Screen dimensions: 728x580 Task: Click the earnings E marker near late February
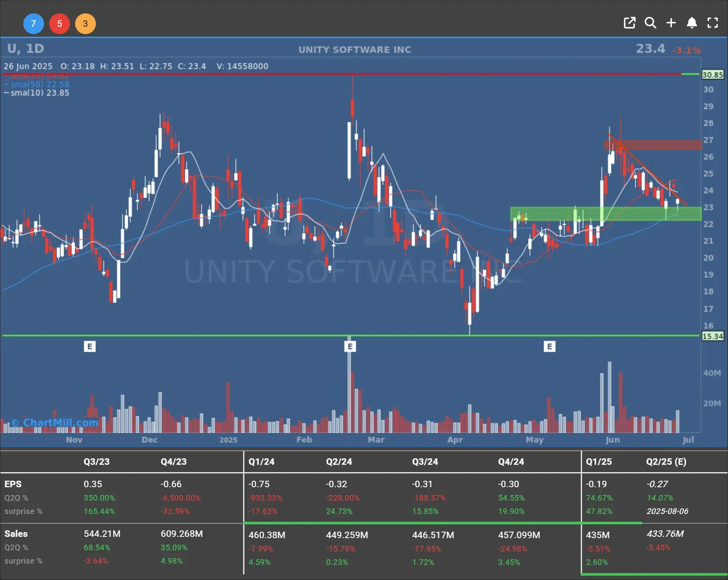point(350,346)
